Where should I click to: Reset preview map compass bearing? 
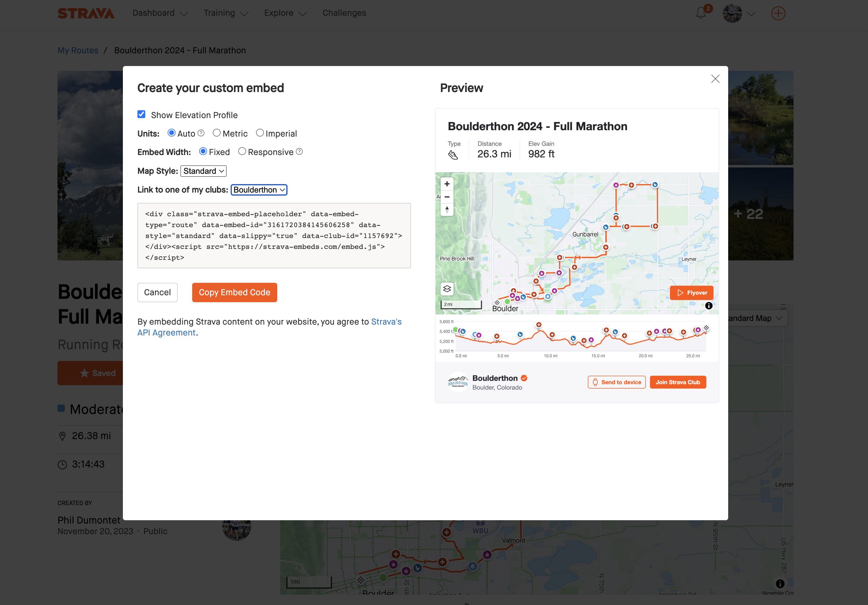click(447, 210)
